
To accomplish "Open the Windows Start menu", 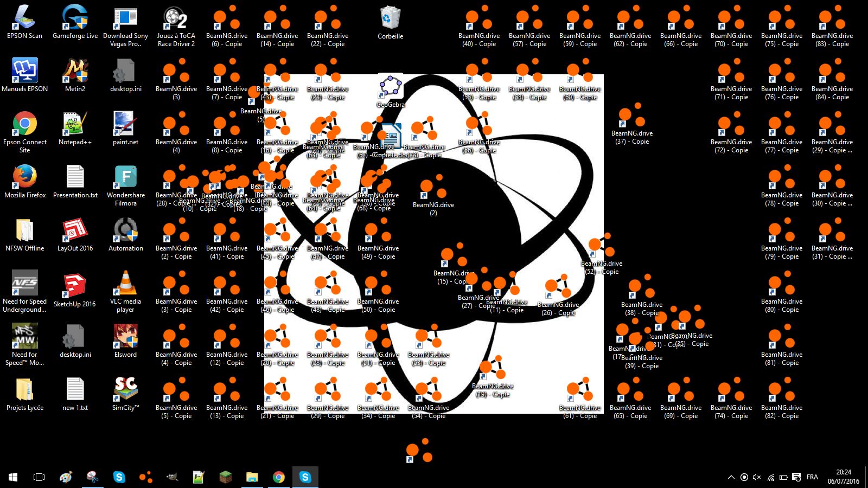I will pos(13,477).
